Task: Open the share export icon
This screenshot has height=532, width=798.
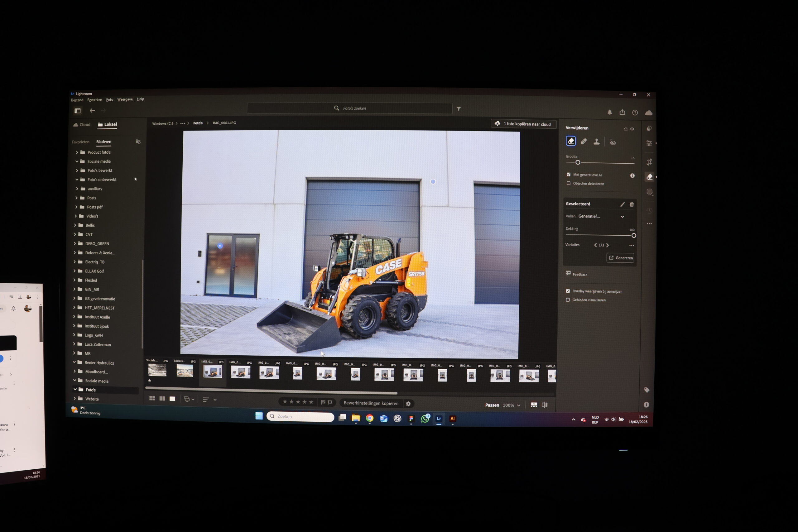Action: click(622, 112)
